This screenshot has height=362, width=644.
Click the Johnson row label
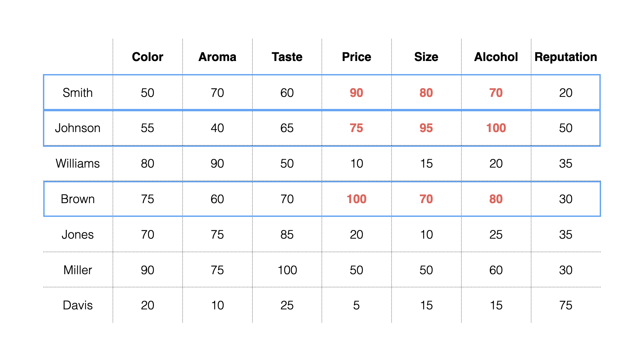[x=77, y=128]
